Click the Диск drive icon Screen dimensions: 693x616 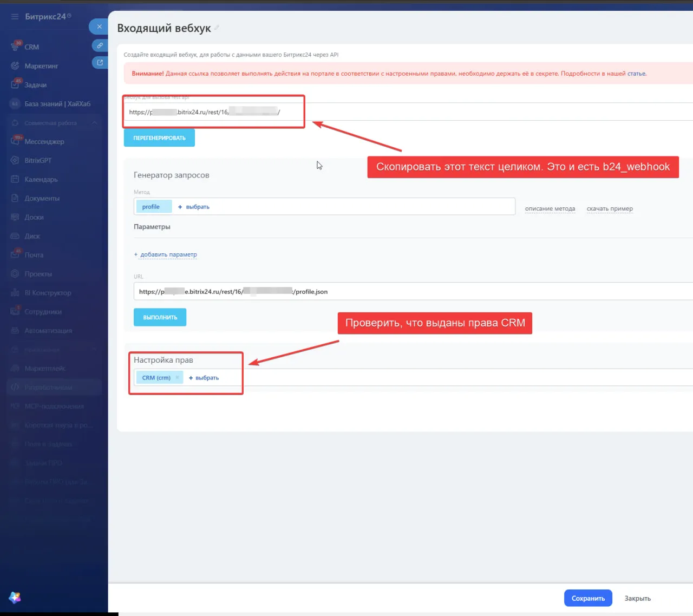pyautogui.click(x=15, y=236)
